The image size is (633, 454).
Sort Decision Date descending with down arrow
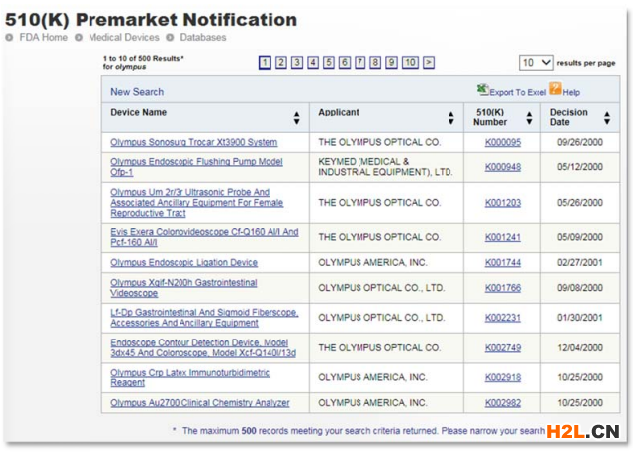pos(606,122)
